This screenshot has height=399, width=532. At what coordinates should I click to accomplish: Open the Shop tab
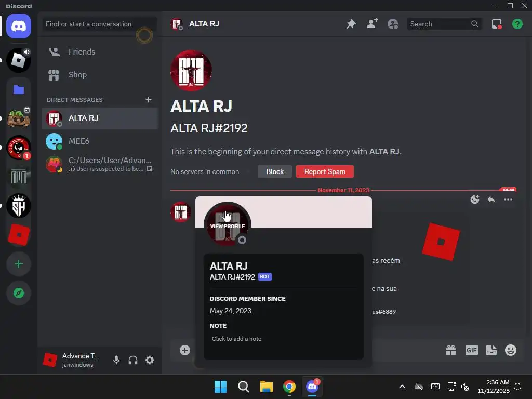(99, 75)
